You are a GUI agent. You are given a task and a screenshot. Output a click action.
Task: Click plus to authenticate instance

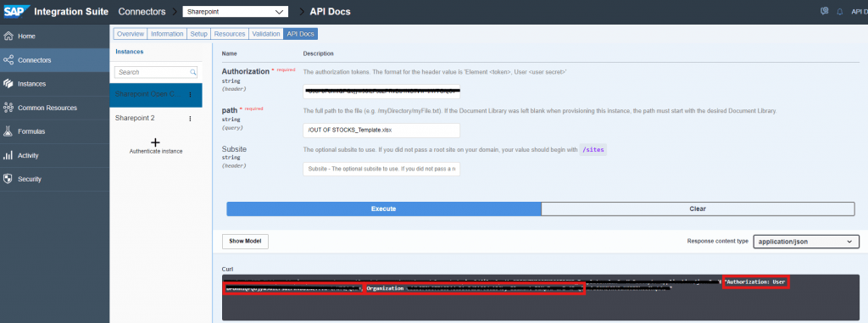156,142
